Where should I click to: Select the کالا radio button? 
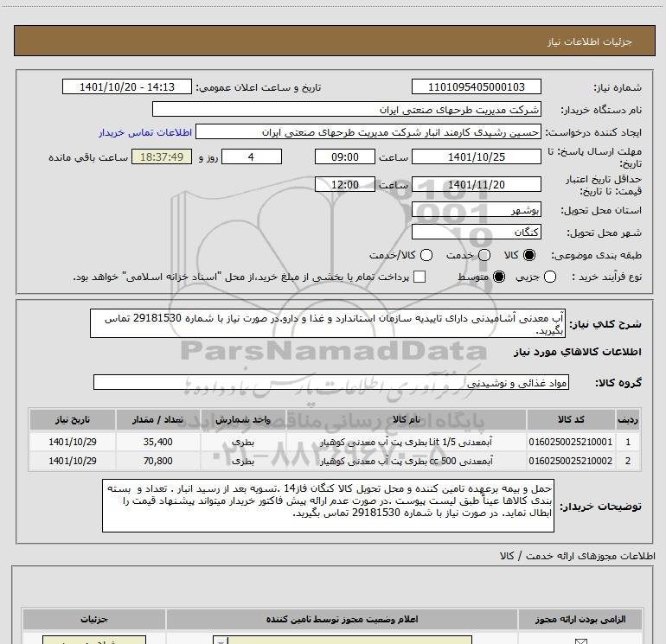click(x=529, y=255)
